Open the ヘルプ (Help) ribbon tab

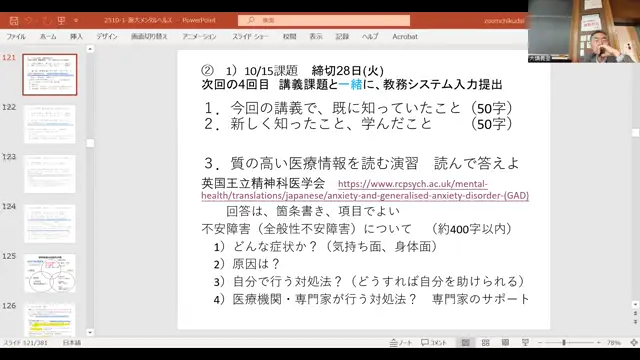click(x=370, y=36)
